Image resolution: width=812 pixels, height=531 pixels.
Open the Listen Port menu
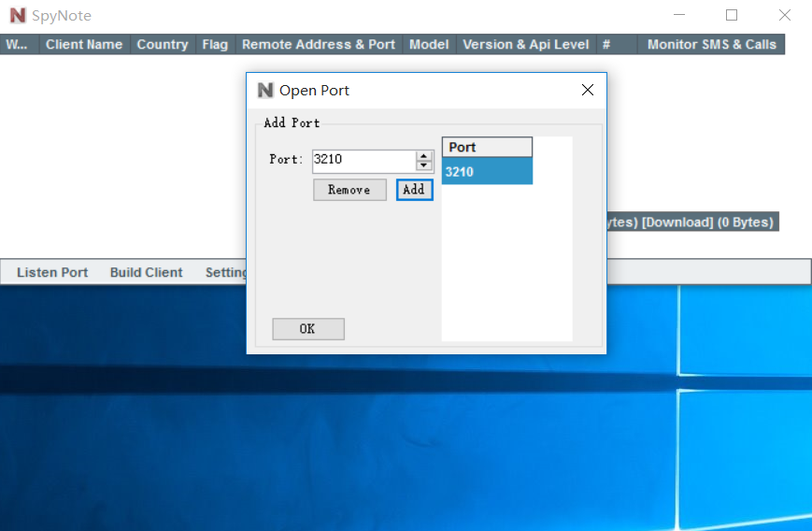click(52, 272)
